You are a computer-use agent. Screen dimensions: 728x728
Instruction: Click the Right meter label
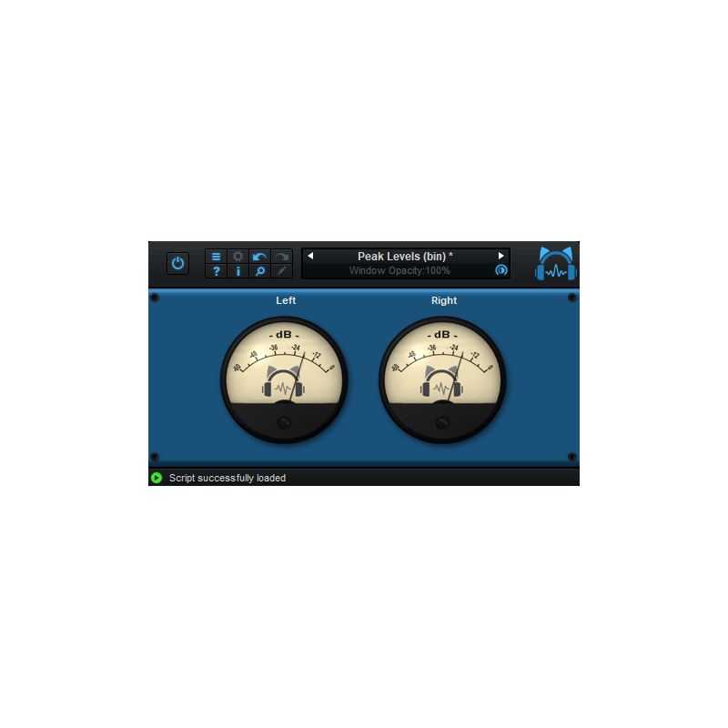[444, 300]
